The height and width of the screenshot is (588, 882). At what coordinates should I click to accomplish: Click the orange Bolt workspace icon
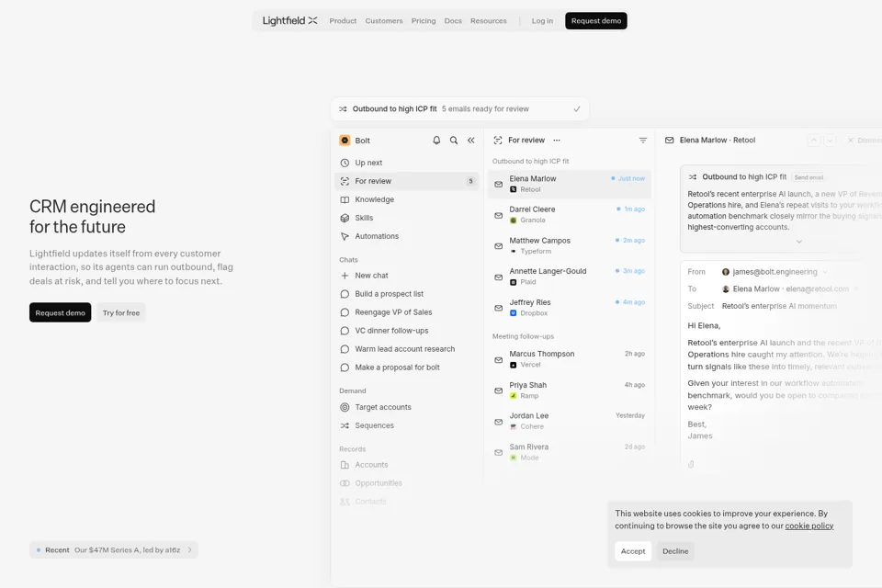pos(345,140)
